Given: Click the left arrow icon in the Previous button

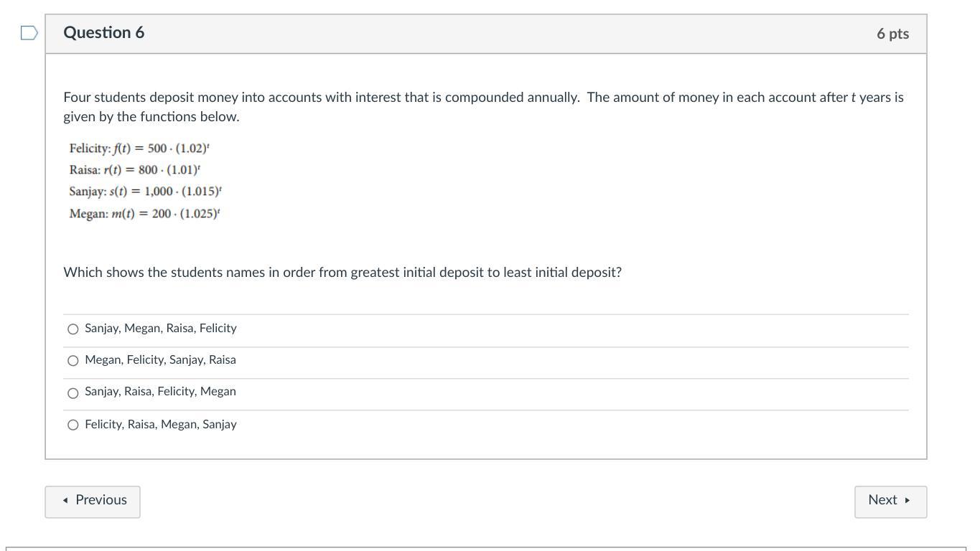Looking at the screenshot, I should click(65, 501).
